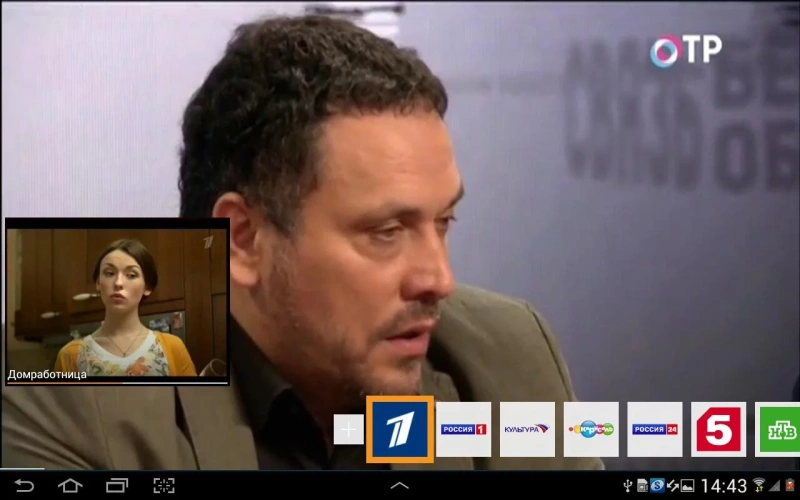Tap the screenshot capture icon
Image resolution: width=800 pixels, height=500 pixels.
[163, 486]
